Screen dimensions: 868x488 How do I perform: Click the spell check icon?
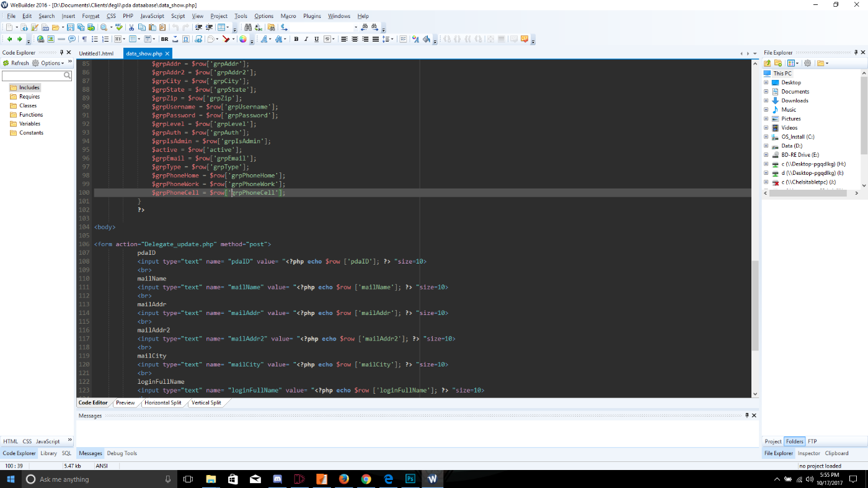(x=119, y=27)
